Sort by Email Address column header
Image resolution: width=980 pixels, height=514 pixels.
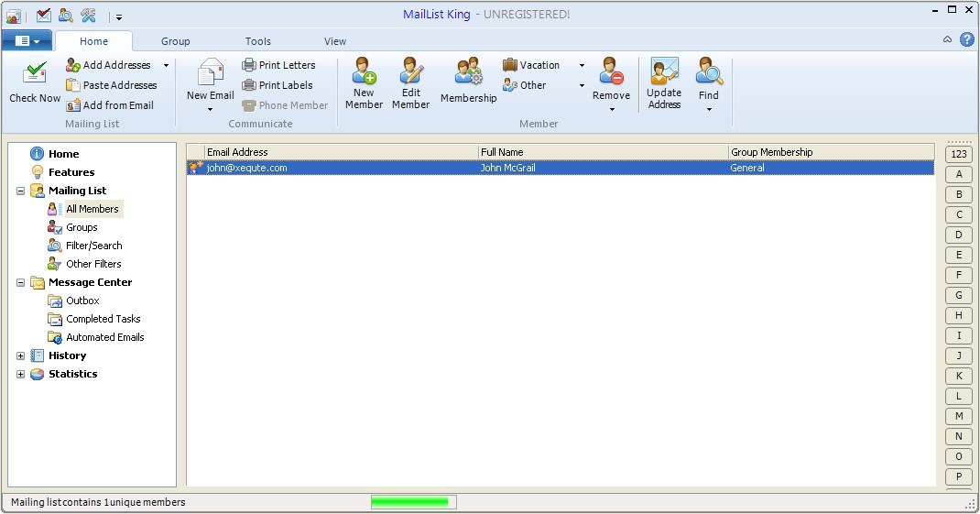pyautogui.click(x=342, y=152)
